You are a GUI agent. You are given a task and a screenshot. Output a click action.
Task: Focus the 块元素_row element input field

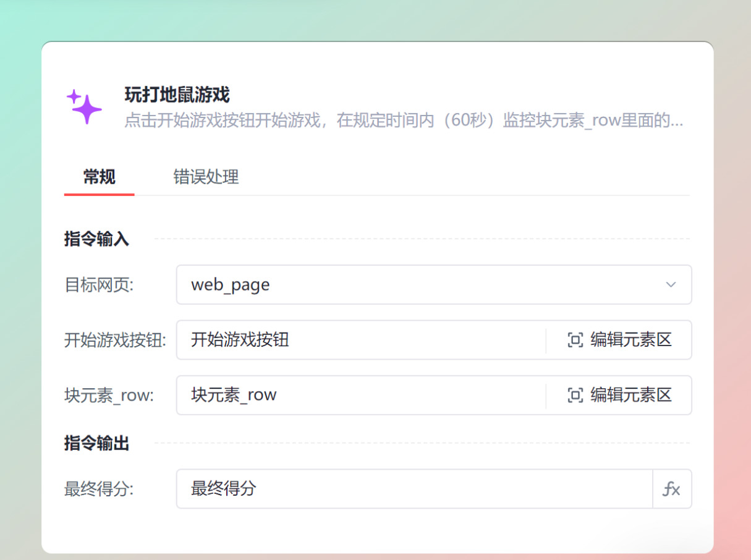pyautogui.click(x=359, y=395)
